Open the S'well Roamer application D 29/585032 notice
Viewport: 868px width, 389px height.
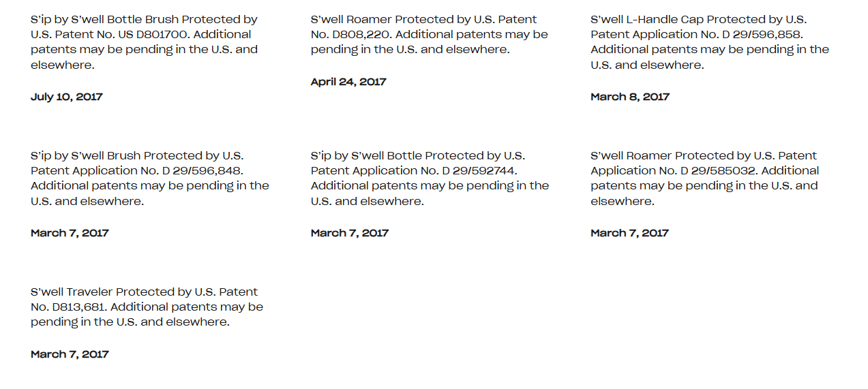pyautogui.click(x=704, y=156)
